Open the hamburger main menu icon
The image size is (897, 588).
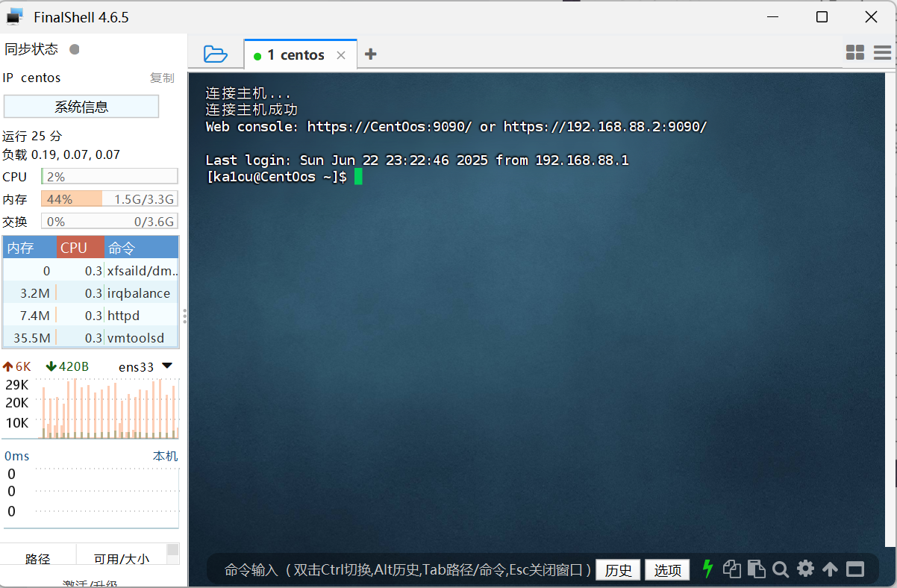882,52
